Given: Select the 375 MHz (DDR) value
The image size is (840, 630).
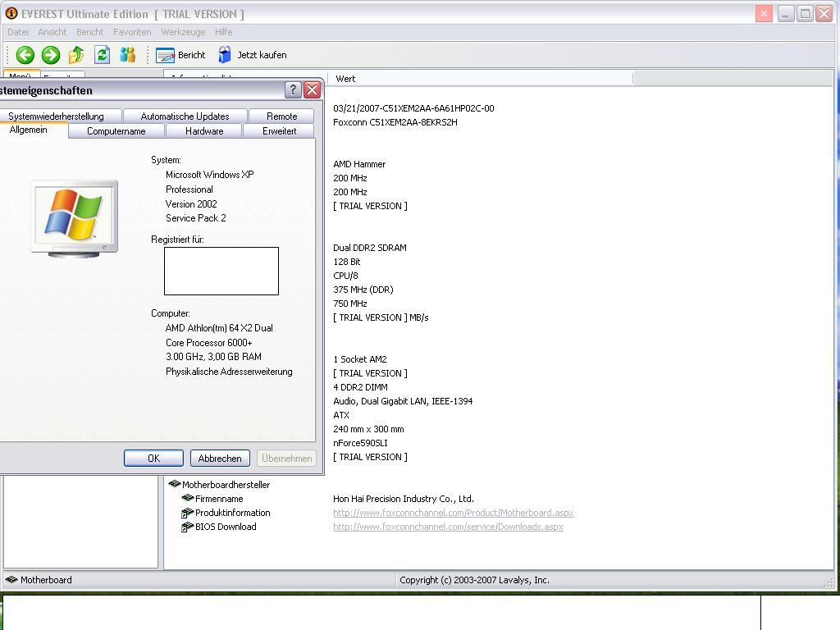Looking at the screenshot, I should (x=363, y=290).
